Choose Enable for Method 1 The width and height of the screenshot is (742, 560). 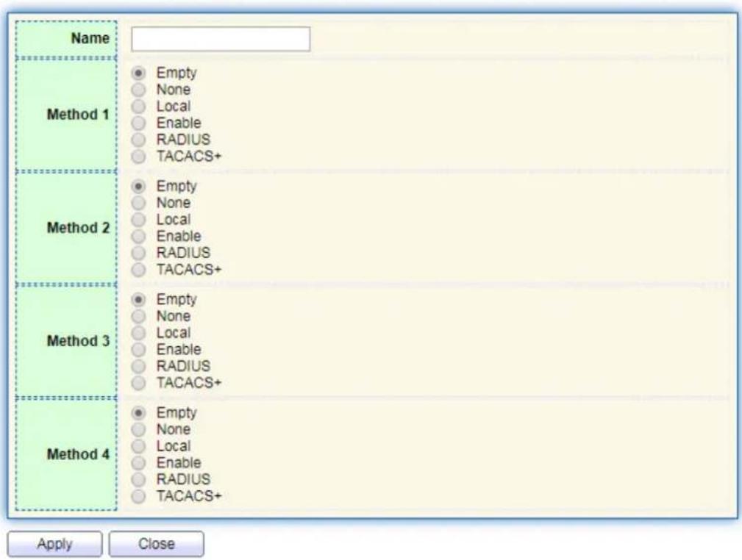138,123
